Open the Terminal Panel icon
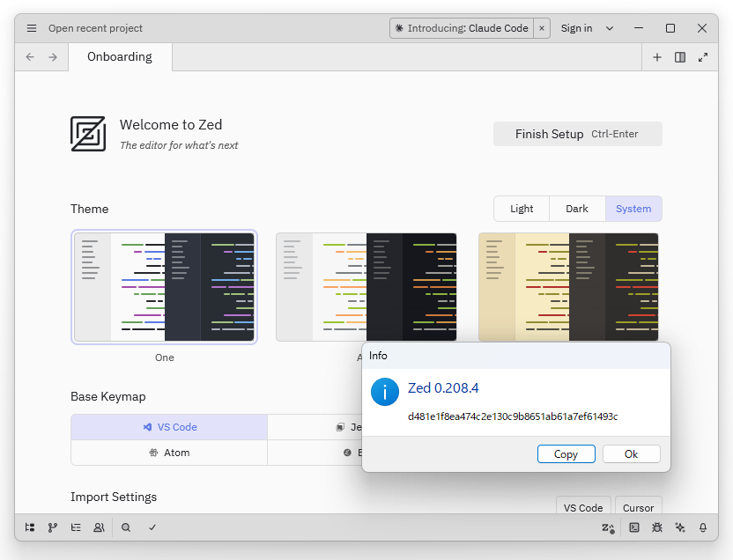The image size is (733, 560). tap(635, 527)
